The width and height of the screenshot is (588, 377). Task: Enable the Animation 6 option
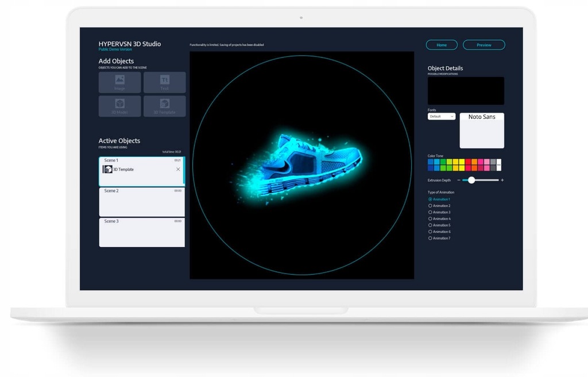430,232
